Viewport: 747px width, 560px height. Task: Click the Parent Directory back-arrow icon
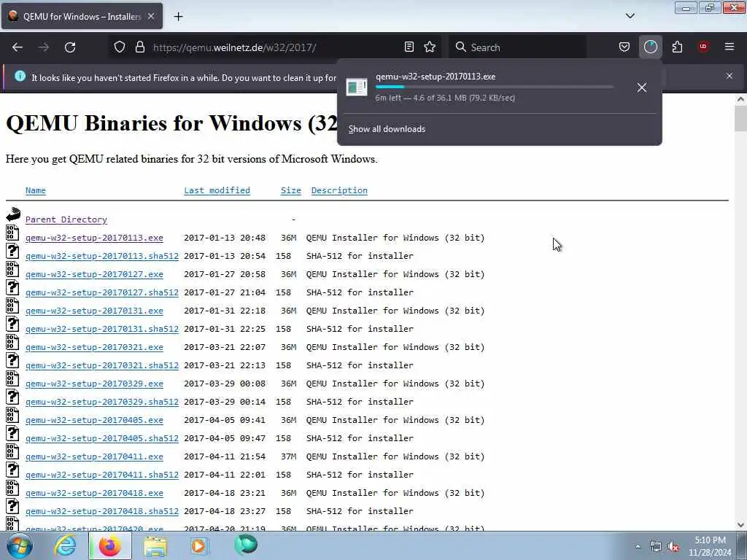point(13,214)
